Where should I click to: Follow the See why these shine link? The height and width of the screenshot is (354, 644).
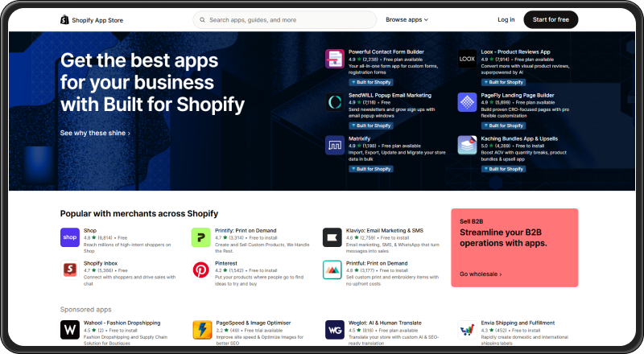point(95,133)
